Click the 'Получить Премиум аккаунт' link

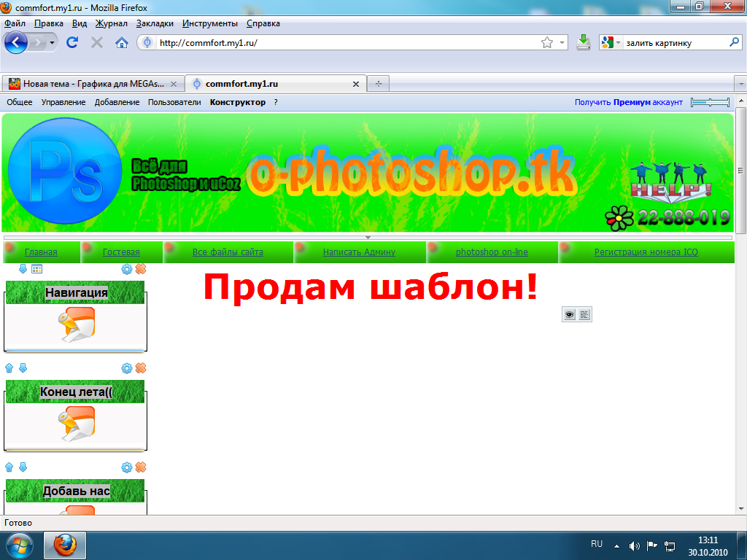(628, 102)
